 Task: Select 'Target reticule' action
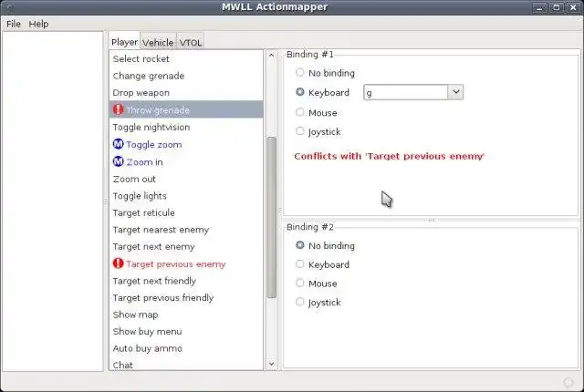tap(186, 212)
